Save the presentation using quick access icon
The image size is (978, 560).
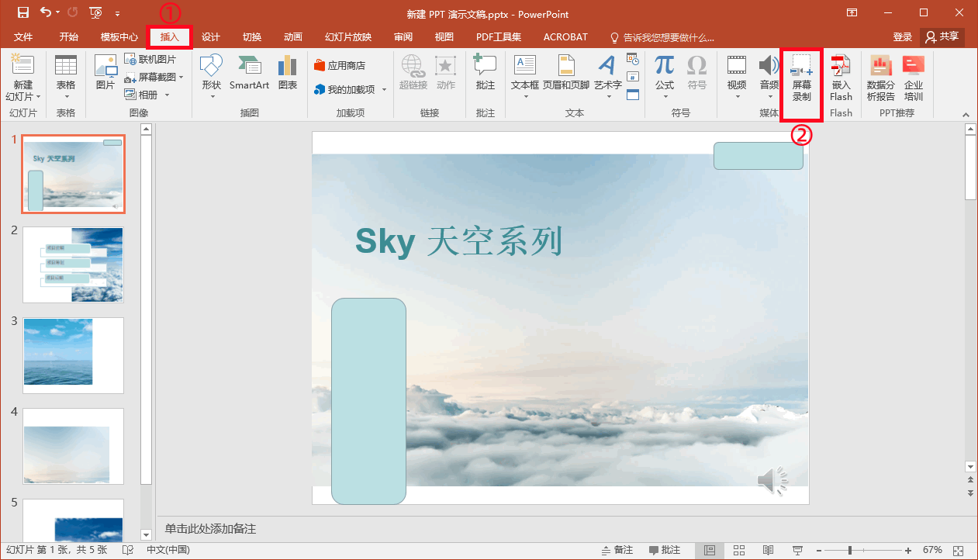[22, 13]
